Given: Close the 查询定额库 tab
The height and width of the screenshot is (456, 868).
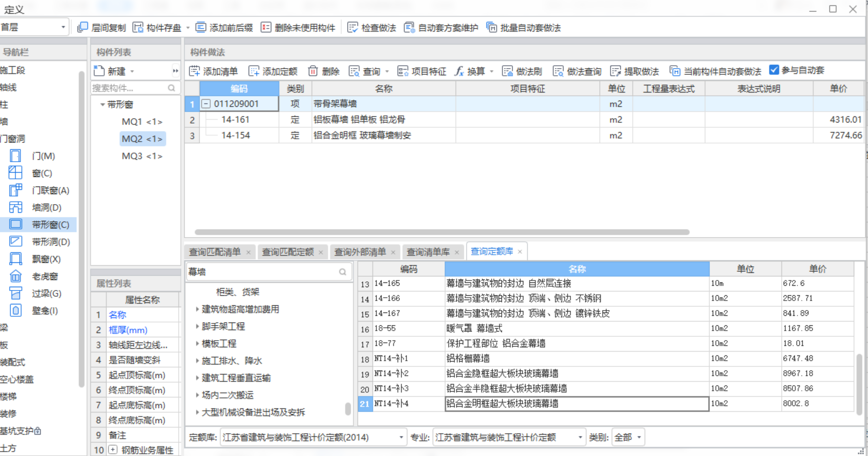Looking at the screenshot, I should [x=520, y=251].
